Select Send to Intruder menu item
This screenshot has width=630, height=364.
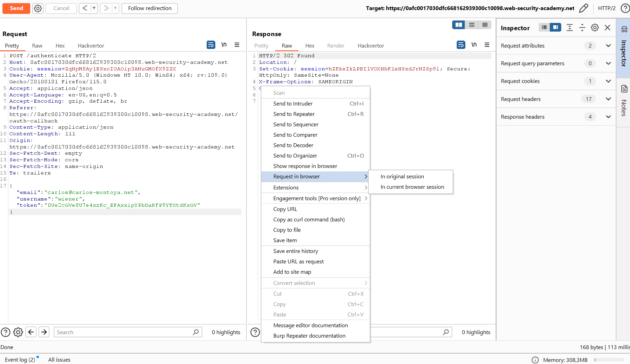315,104
